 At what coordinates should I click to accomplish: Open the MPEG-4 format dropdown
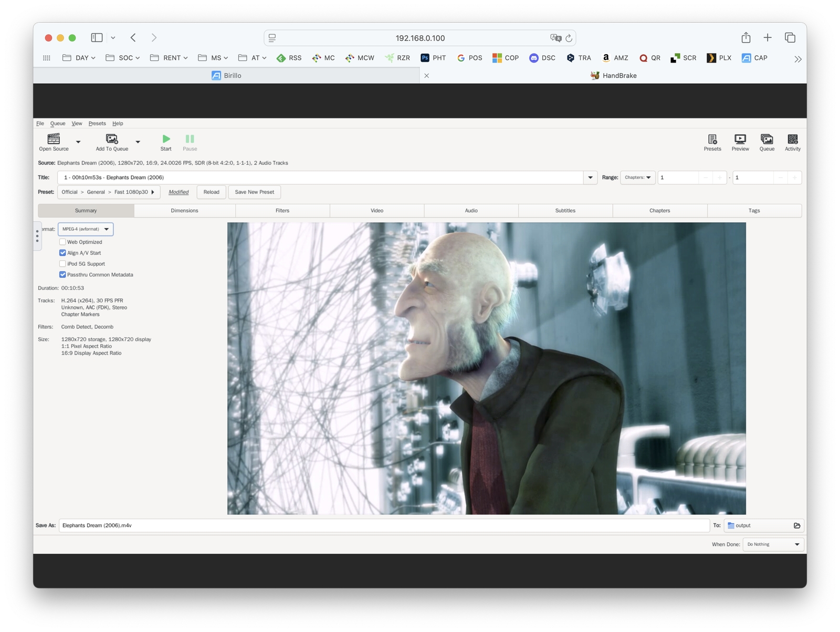(86, 229)
